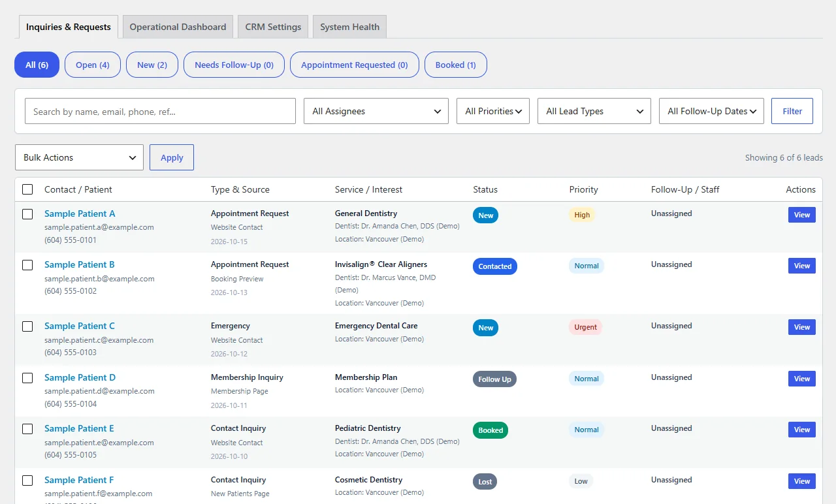Filter by New (2) status pill
Viewport: 836px width, 504px height.
click(152, 65)
